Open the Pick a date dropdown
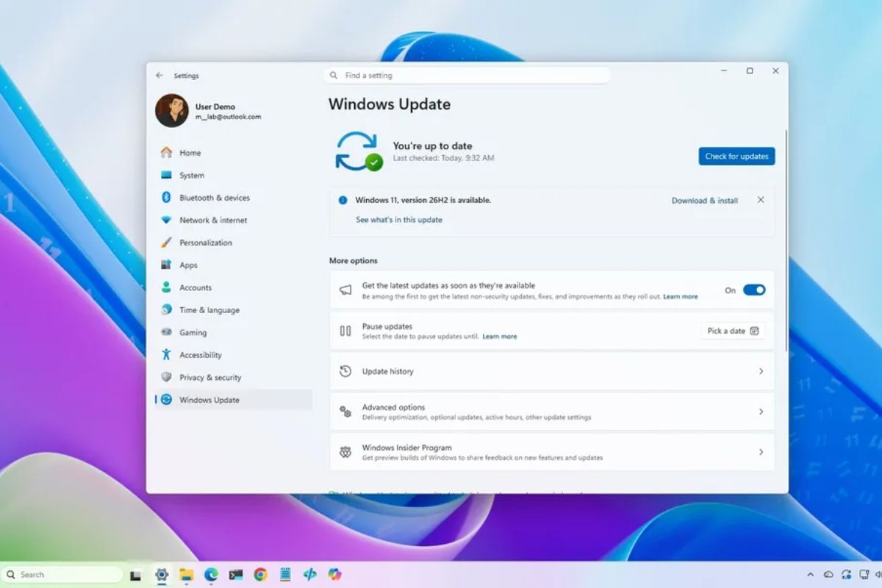This screenshot has height=588, width=882. coord(733,331)
